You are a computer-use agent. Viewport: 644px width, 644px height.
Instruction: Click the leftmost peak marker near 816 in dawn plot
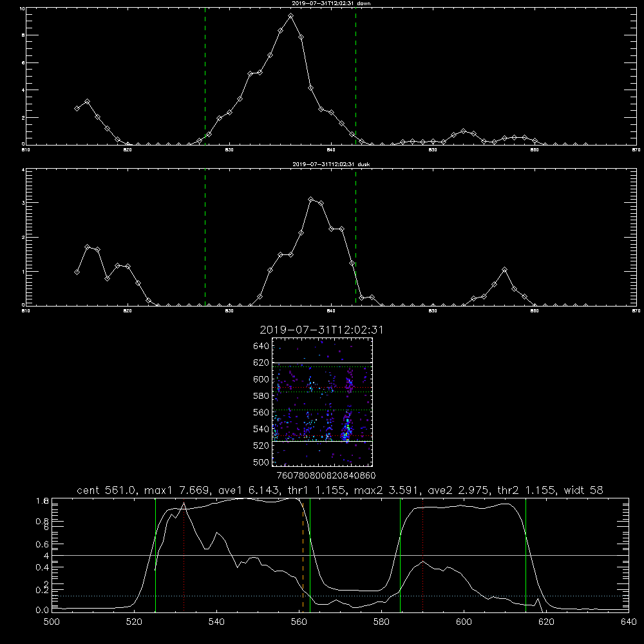(87, 102)
